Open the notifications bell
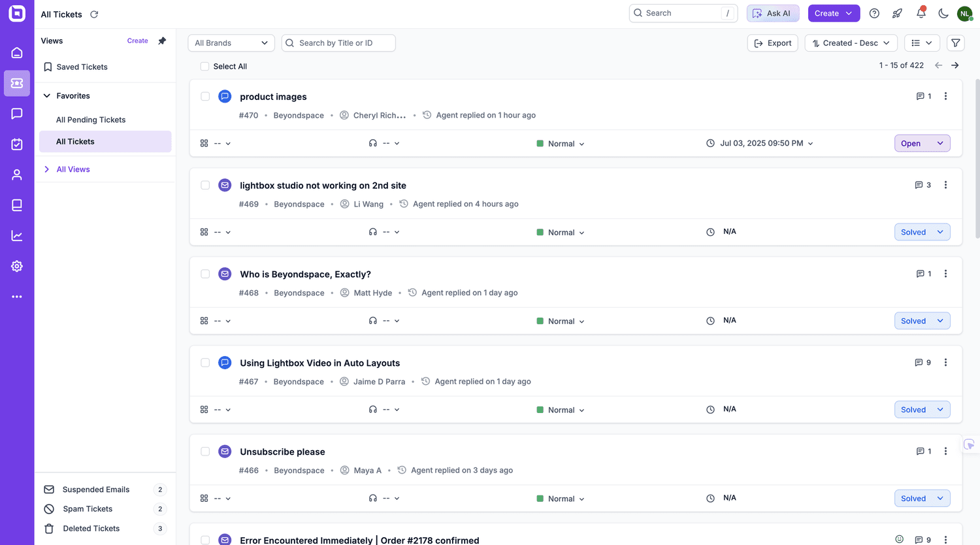The image size is (980, 545). point(921,13)
